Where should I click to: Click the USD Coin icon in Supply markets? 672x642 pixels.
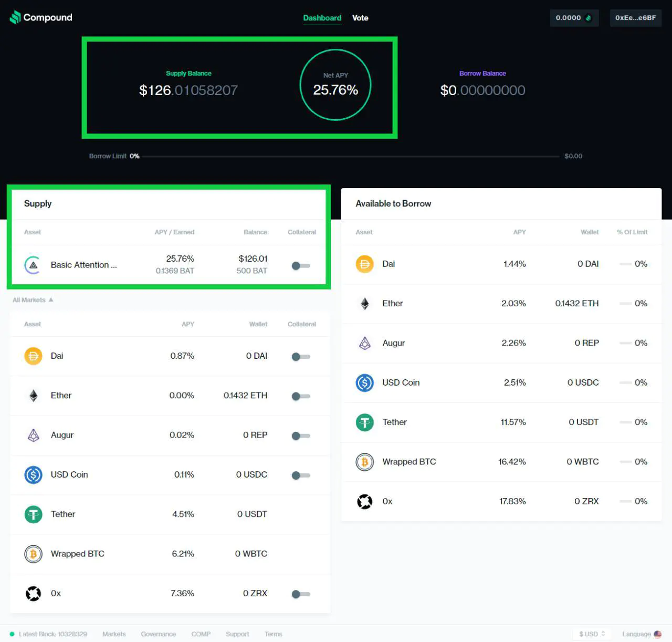pyautogui.click(x=33, y=475)
